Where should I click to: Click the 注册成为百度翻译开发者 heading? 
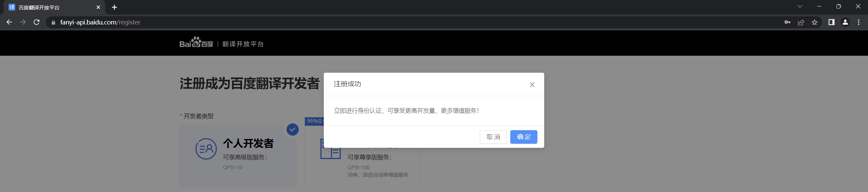(x=250, y=84)
